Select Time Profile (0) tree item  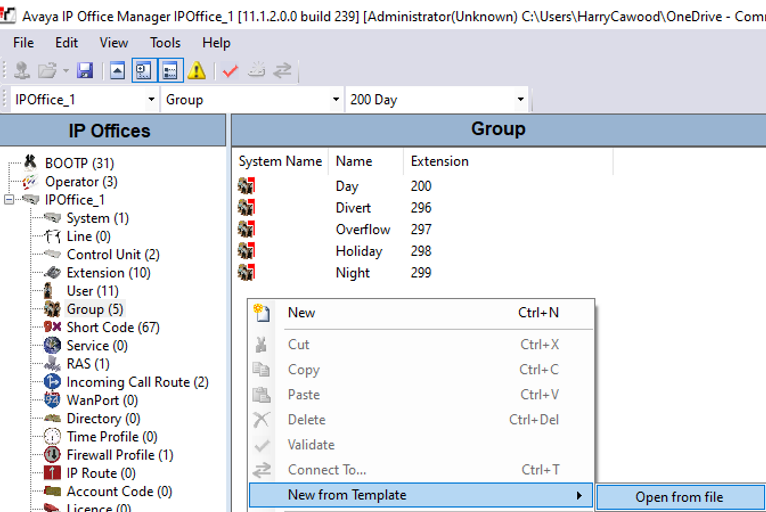click(x=112, y=437)
